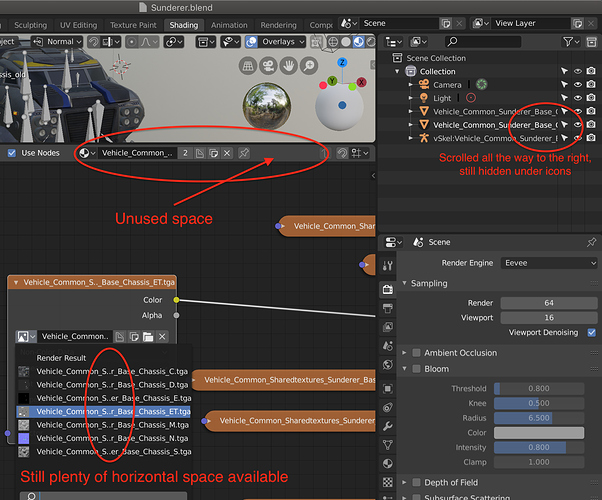Image resolution: width=602 pixels, height=500 pixels.
Task: Switch to the Animation workspace tab
Action: (x=229, y=25)
